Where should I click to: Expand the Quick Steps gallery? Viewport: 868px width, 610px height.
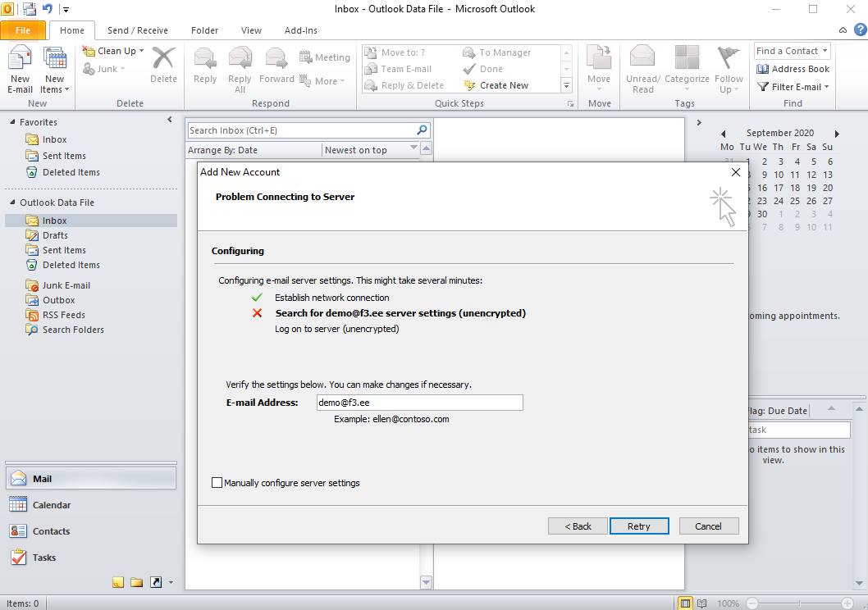point(566,86)
